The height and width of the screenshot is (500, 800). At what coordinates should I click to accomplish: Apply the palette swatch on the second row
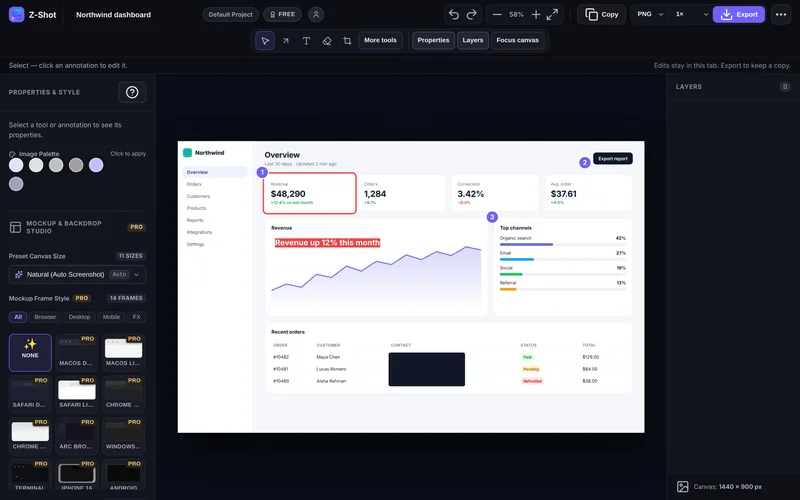coord(16,184)
